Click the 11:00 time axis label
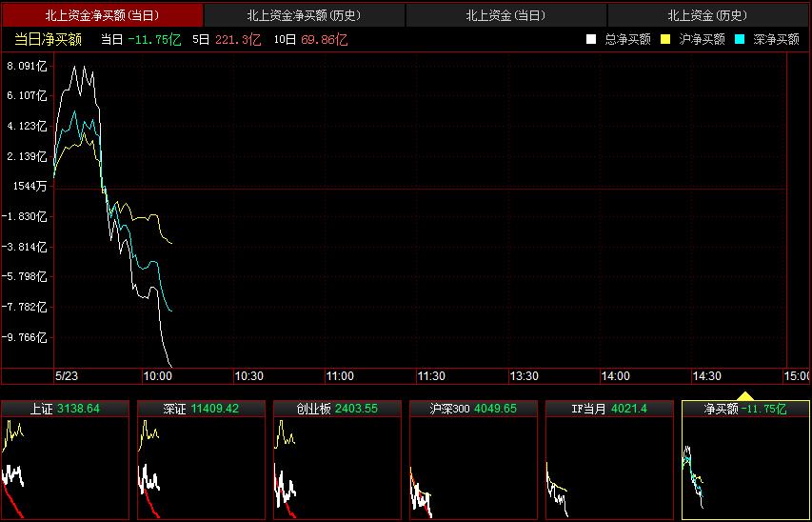The height and width of the screenshot is (522, 812). (339, 376)
